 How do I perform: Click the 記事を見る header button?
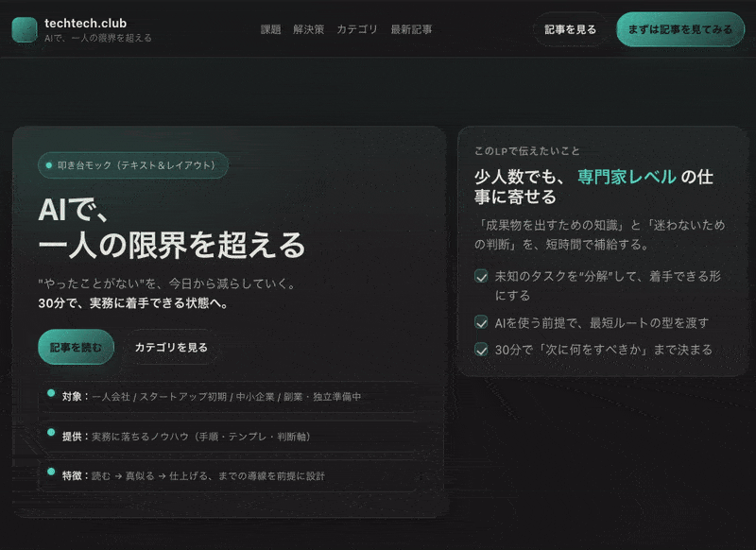[x=572, y=29]
